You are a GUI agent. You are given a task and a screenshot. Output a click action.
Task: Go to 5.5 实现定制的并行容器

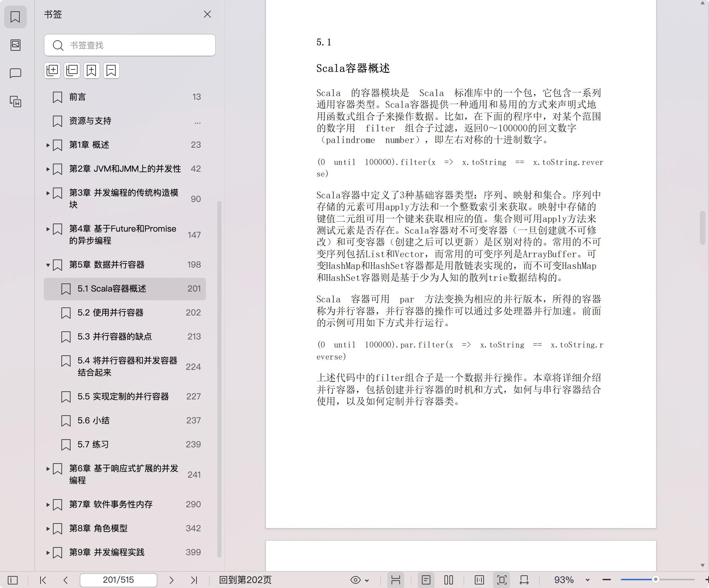point(125,397)
